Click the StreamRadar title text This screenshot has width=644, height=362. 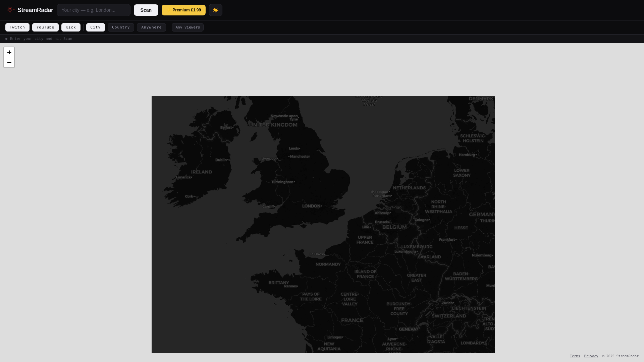point(35,10)
